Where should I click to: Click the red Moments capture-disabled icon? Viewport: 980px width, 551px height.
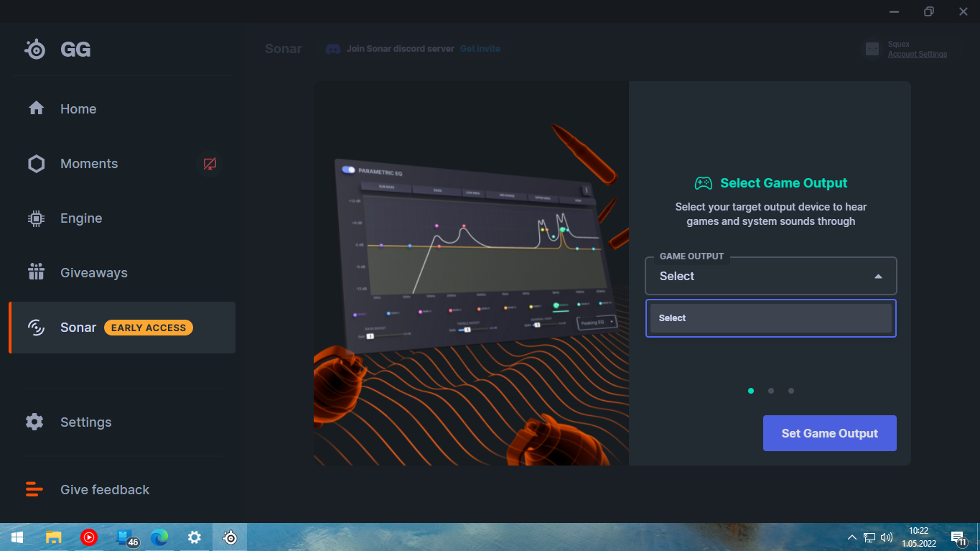210,164
